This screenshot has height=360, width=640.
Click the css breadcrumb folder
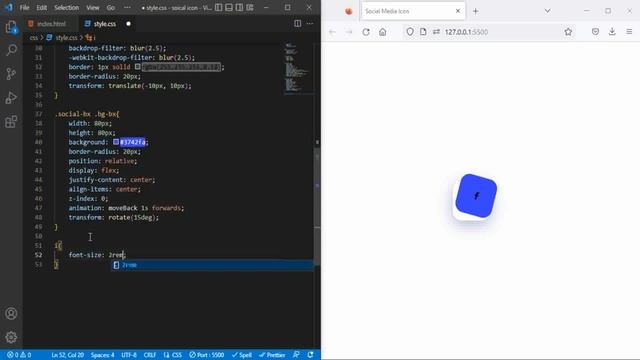pyautogui.click(x=33, y=38)
